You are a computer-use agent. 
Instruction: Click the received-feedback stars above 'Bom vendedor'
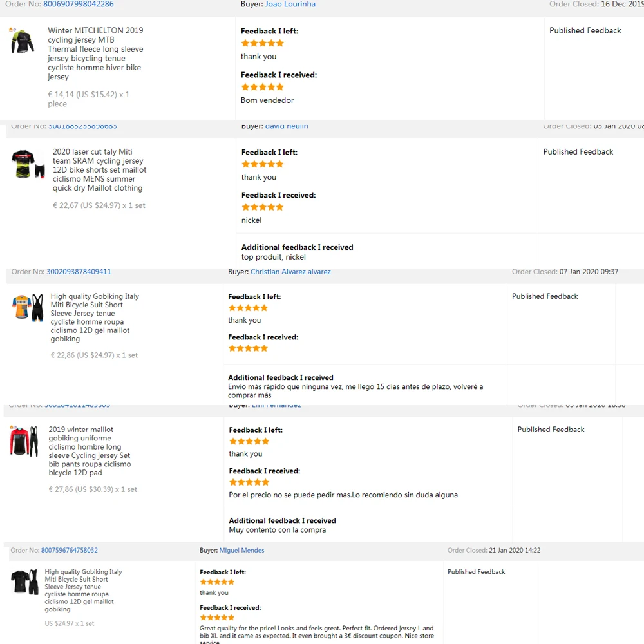point(262,87)
